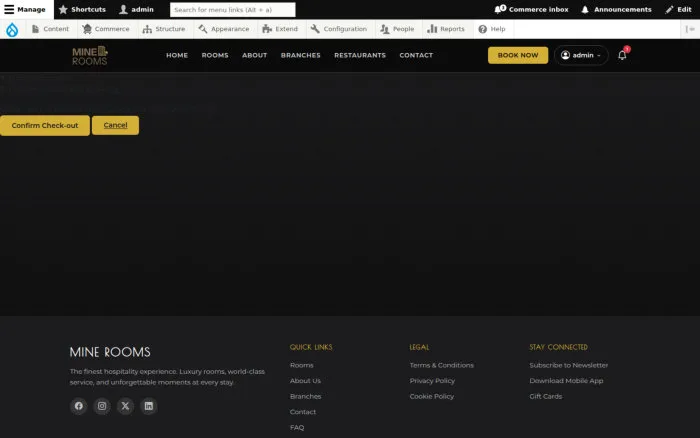Open the People admin menu

397,29
